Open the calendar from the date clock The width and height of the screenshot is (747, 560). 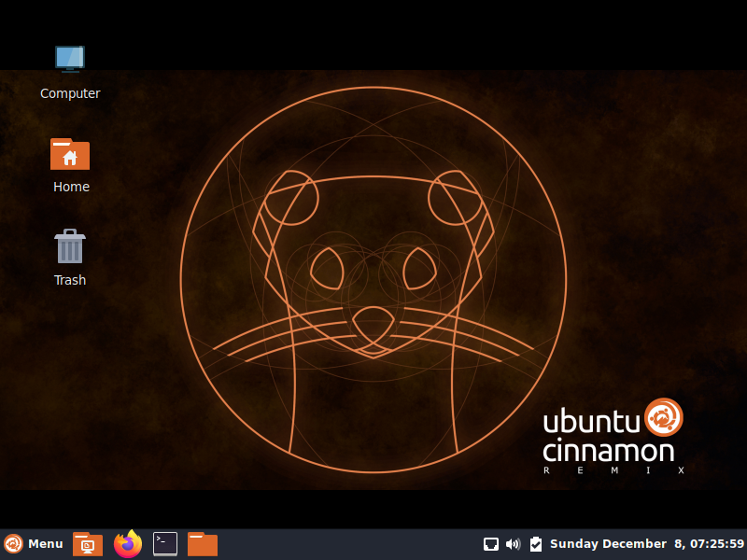(647, 544)
